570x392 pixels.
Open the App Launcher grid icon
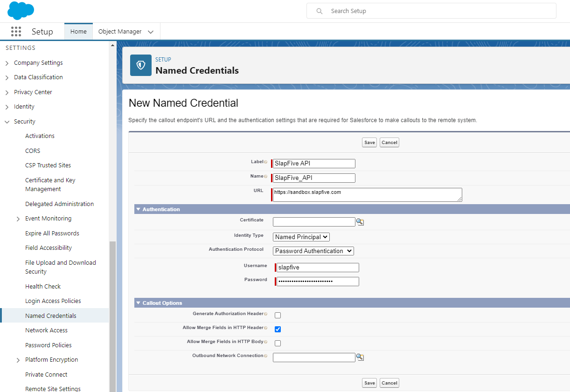[16, 32]
